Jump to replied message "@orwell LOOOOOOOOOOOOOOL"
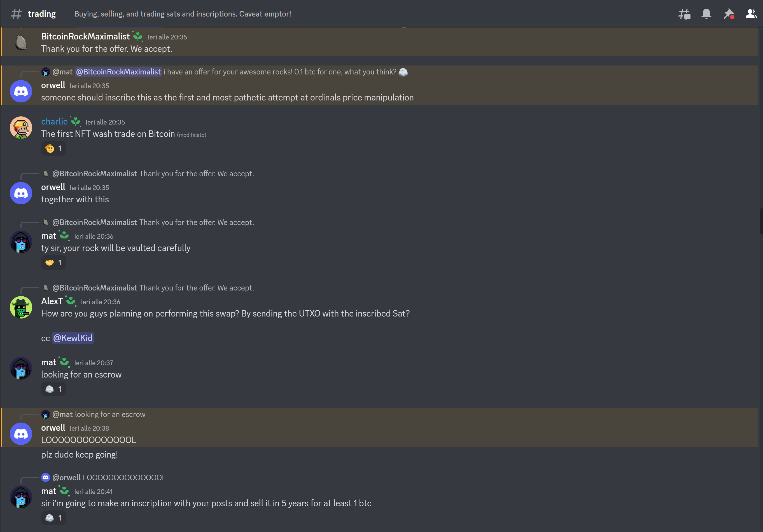Image resolution: width=763 pixels, height=532 pixels. 124,477
